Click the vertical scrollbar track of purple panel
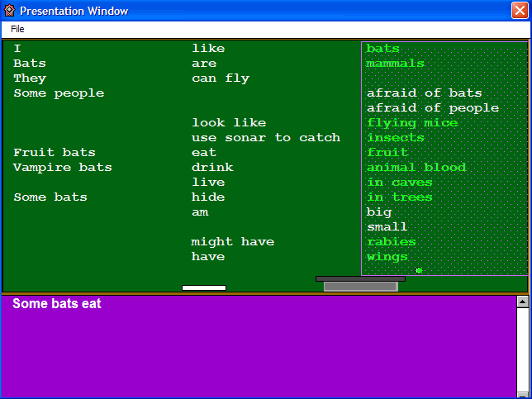The width and height of the screenshot is (532, 399). pyautogui.click(x=522, y=349)
